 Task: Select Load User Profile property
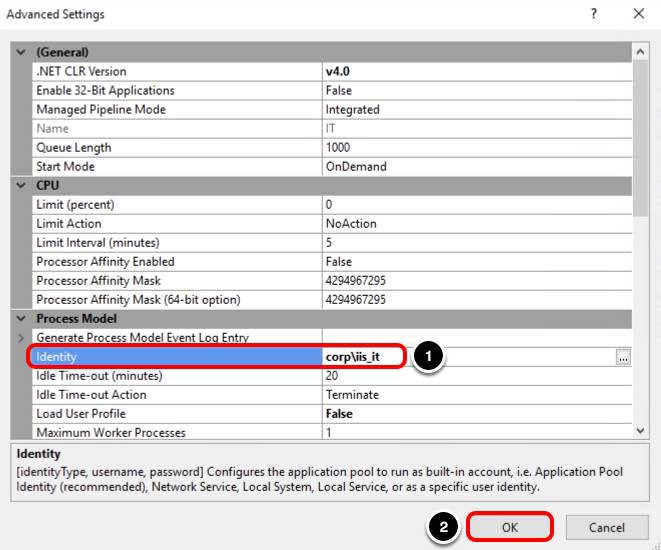click(177, 414)
